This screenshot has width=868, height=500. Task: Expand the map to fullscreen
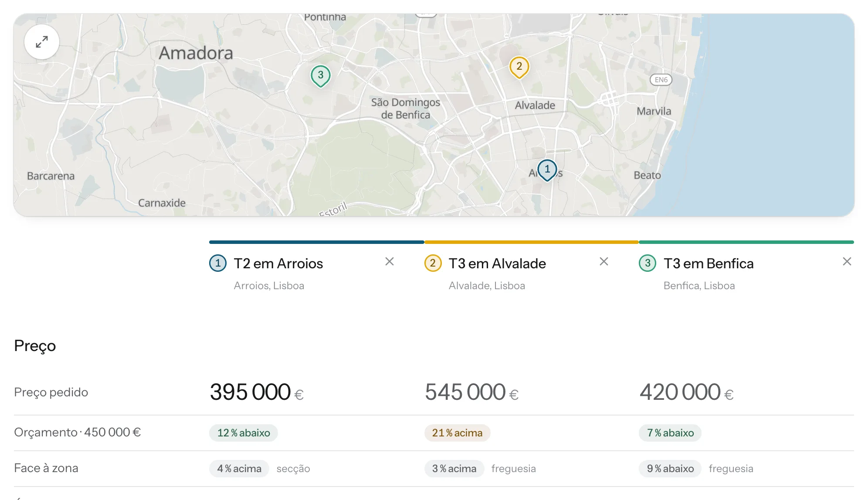click(x=42, y=42)
